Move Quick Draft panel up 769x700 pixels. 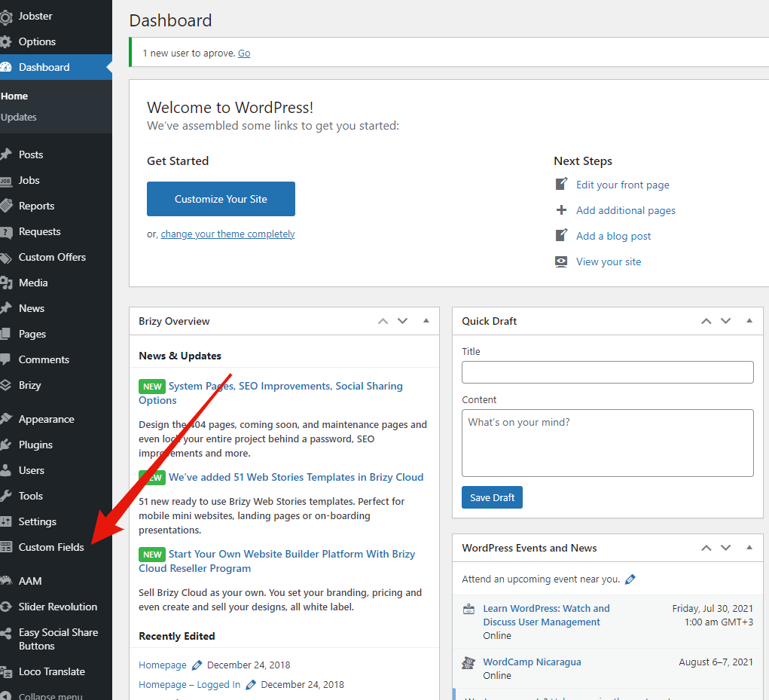(x=706, y=321)
